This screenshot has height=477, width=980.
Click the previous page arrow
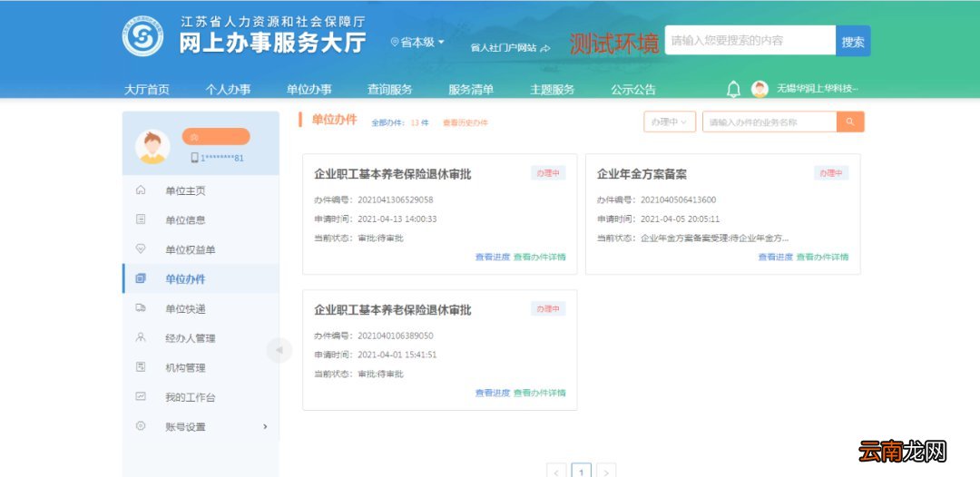click(556, 472)
